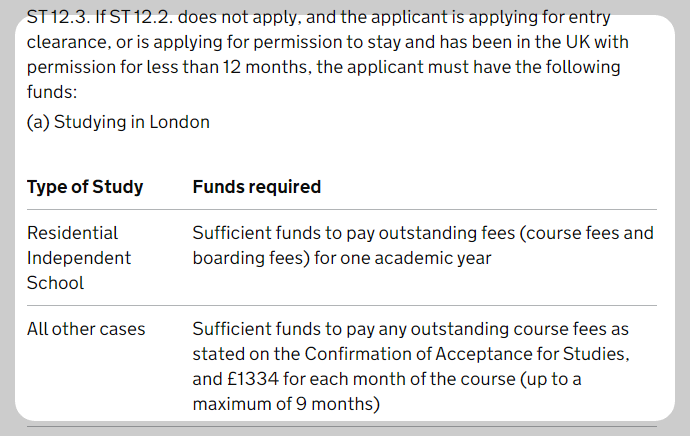Screen dimensions: 690x436
Task: Click the "All other cases" cell
Action: click(x=86, y=329)
